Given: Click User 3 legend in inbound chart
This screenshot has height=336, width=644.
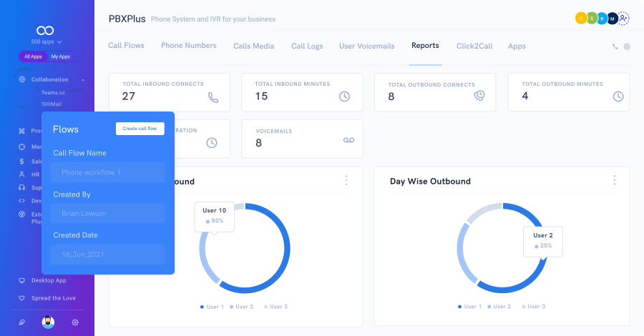Looking at the screenshot, I should pyautogui.click(x=275, y=307).
